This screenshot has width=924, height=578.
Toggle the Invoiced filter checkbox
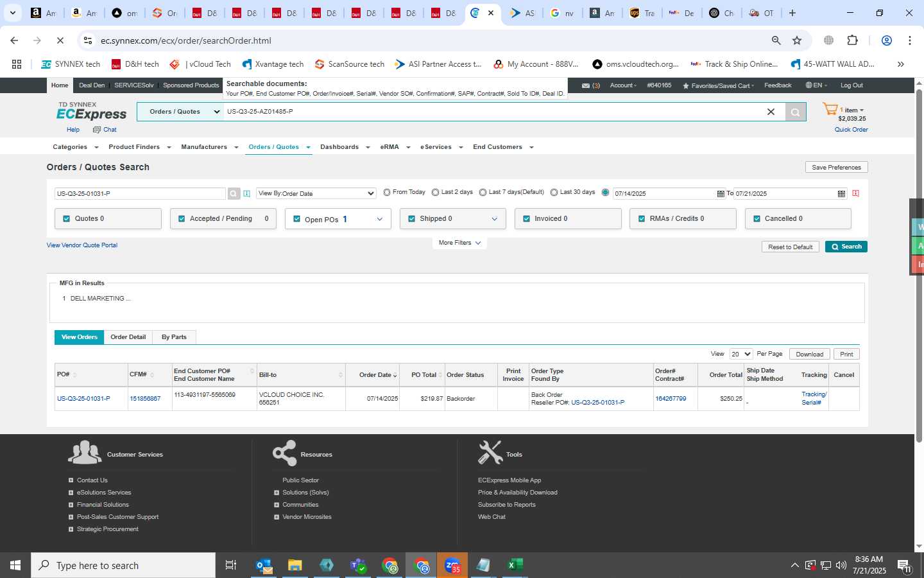click(x=526, y=218)
